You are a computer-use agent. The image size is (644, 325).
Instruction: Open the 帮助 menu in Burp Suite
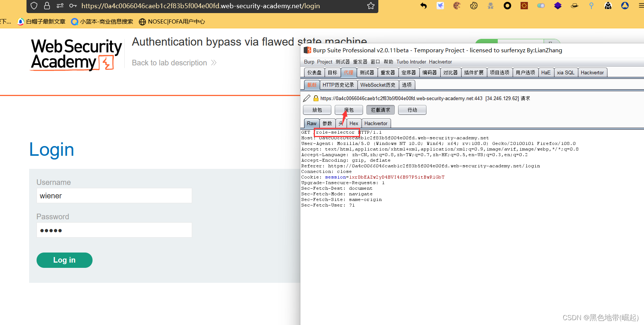coord(388,62)
